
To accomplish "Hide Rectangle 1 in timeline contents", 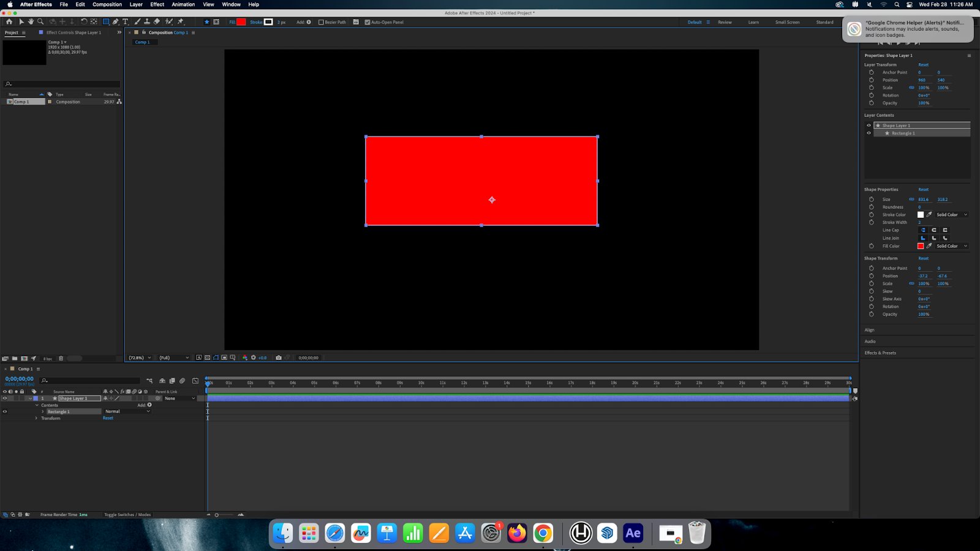I will [5, 411].
